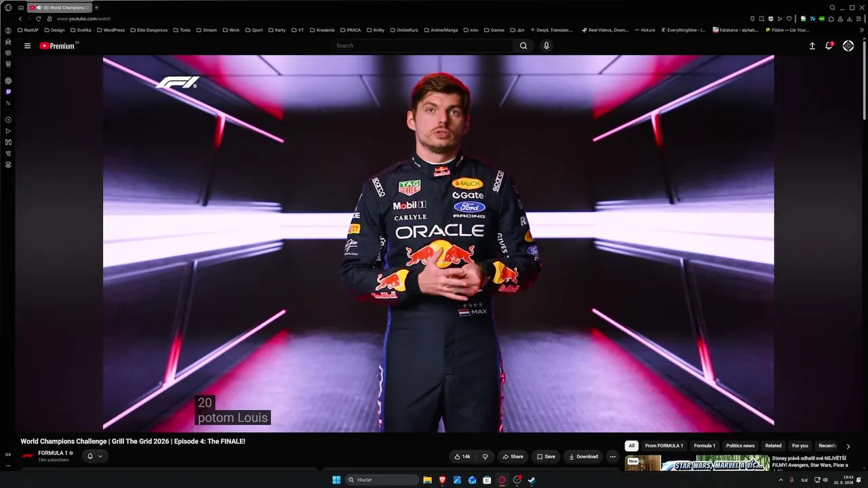The image size is (868, 488).
Task: Start voice search with the microphone
Action: [547, 46]
